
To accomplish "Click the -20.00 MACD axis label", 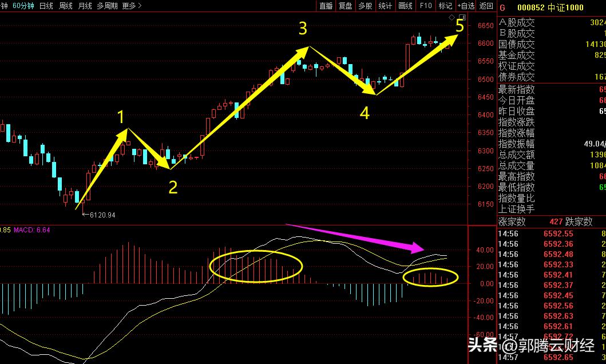I will coord(484,300).
